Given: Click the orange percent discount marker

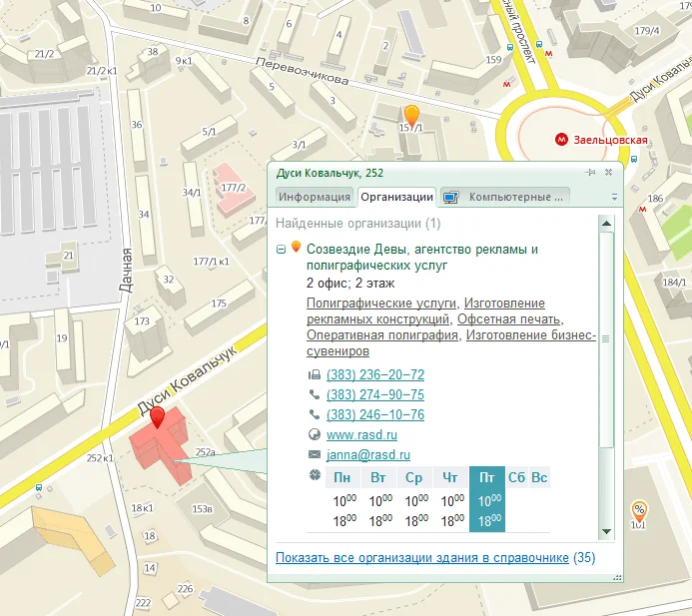Looking at the screenshot, I should (639, 511).
